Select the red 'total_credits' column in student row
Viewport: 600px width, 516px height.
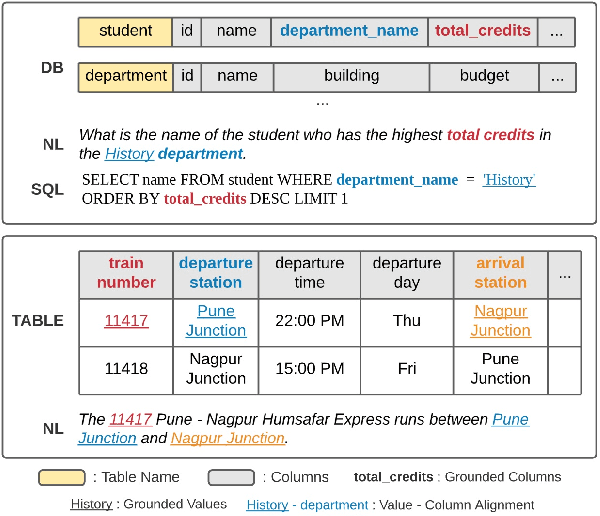[482, 31]
